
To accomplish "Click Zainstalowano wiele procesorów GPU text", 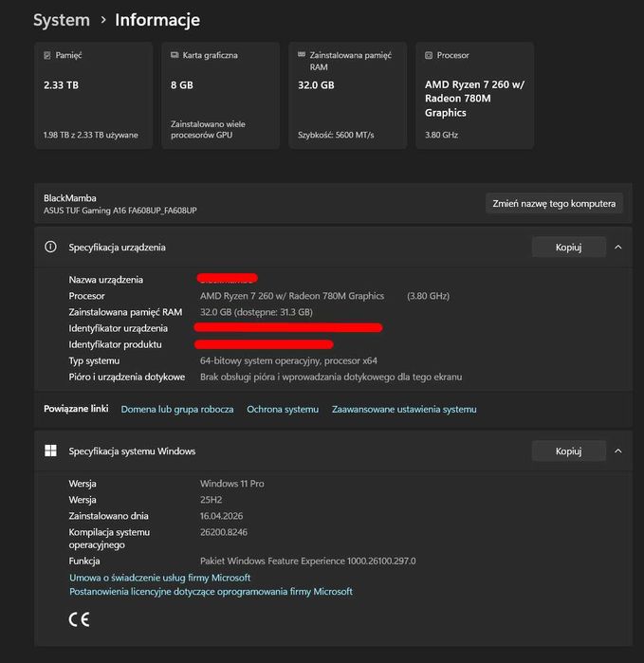I will [208, 129].
